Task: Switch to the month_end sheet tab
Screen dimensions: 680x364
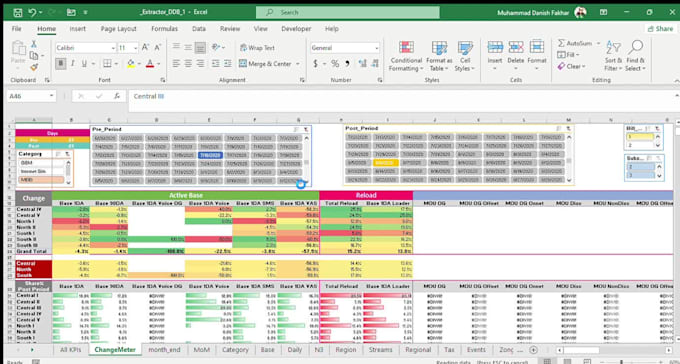Action: pos(164,350)
